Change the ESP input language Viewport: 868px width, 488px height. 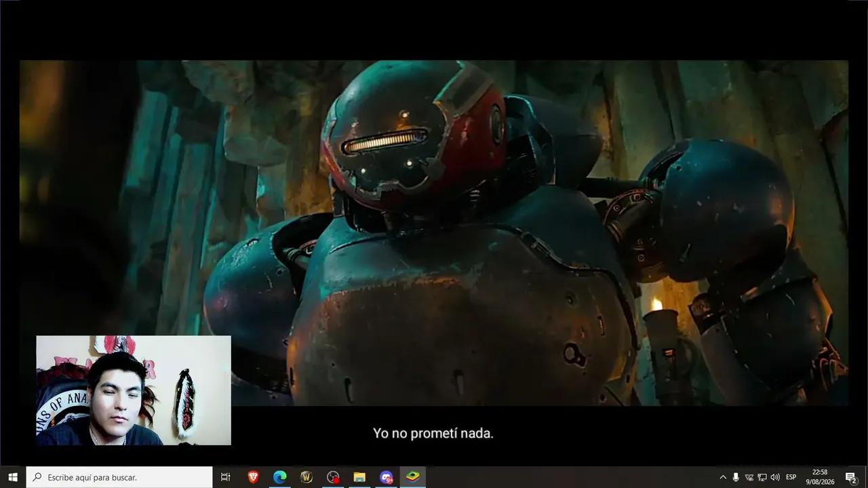click(791, 477)
